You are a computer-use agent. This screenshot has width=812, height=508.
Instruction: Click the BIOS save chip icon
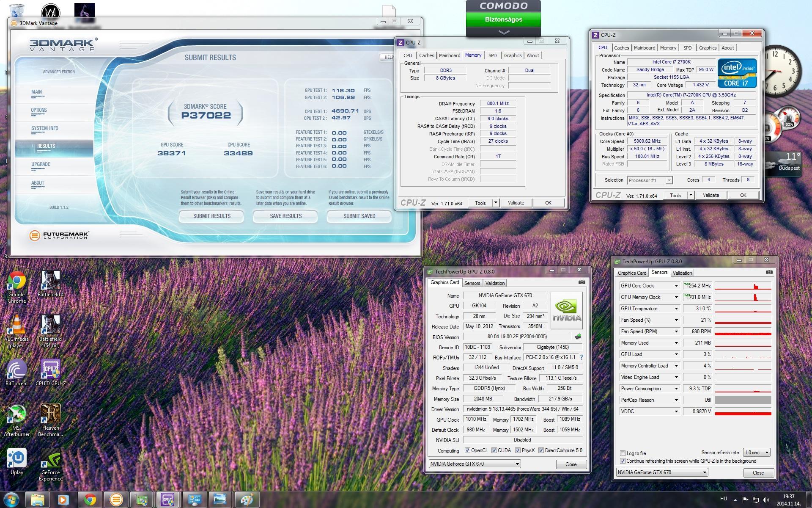point(578,337)
